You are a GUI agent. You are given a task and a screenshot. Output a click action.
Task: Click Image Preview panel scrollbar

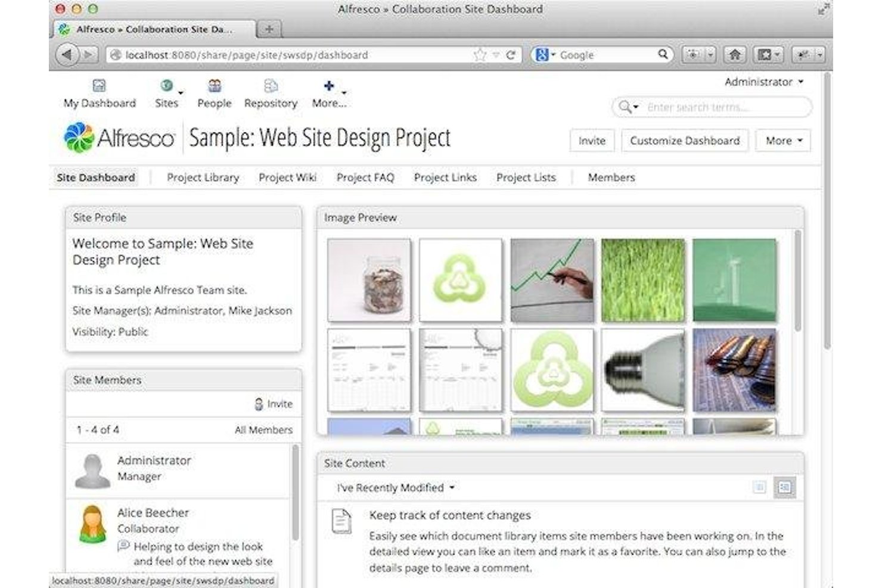(797, 280)
